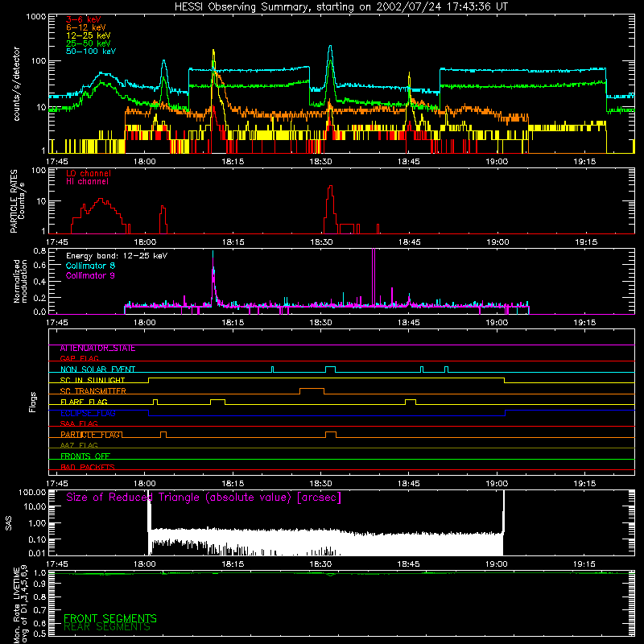Click the FRONTS_OFF flag label
This screenshot has width=644, height=644.
click(85, 456)
